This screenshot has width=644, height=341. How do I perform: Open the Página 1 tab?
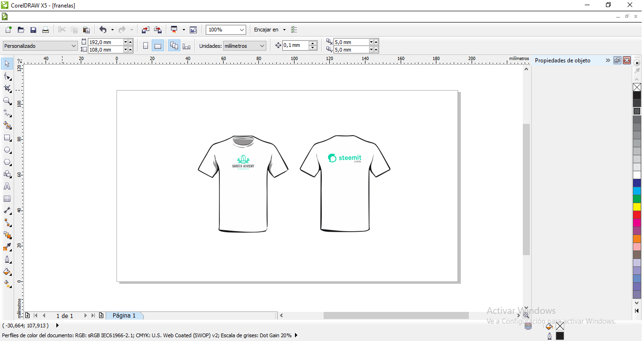pyautogui.click(x=124, y=316)
